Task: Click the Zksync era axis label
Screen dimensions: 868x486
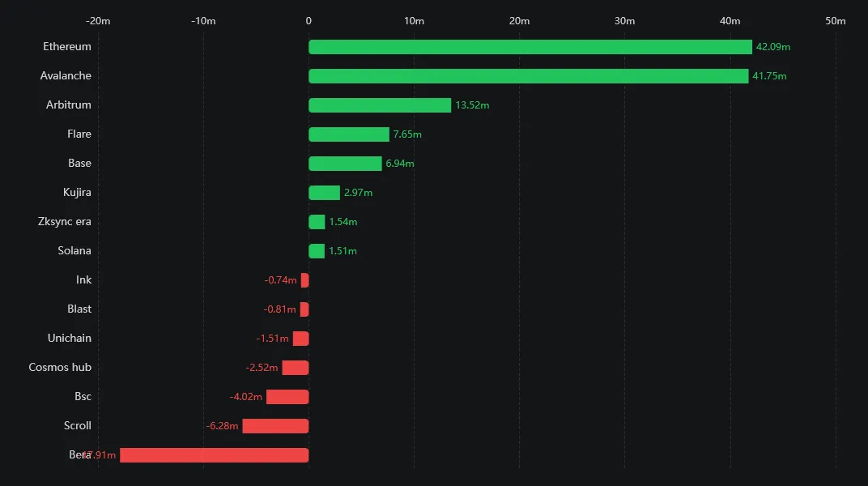Action: click(65, 222)
